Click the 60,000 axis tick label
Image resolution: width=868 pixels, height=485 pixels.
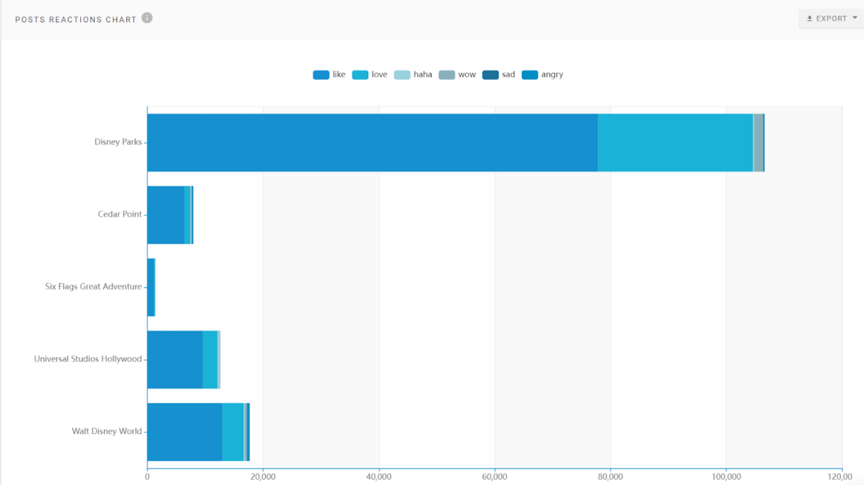click(495, 477)
